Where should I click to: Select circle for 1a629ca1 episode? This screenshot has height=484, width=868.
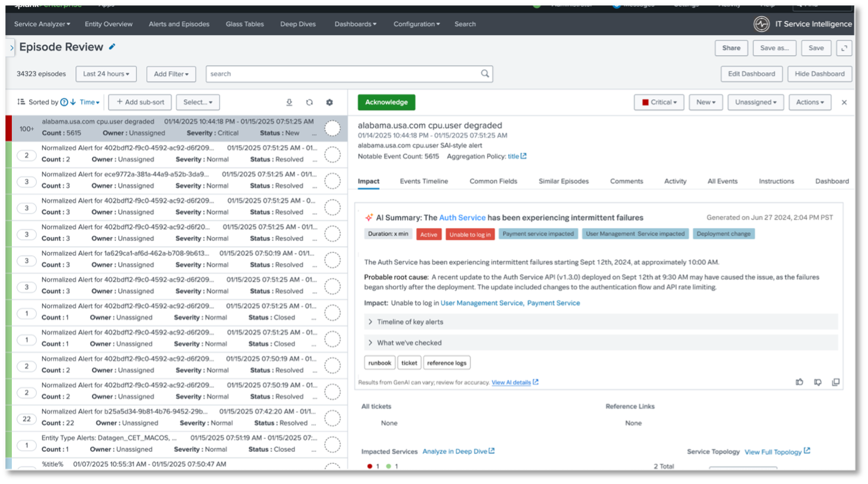(x=332, y=260)
